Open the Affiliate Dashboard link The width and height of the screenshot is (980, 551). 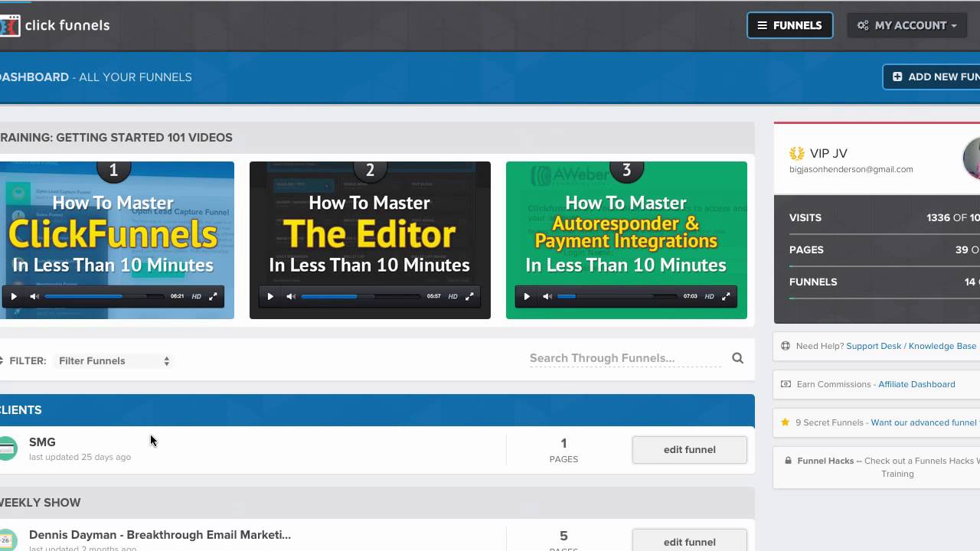click(916, 384)
